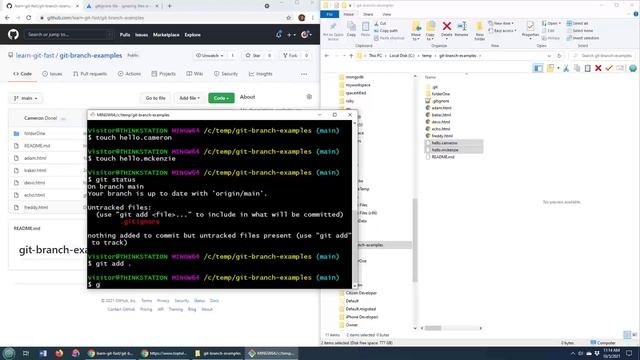This screenshot has height=360, width=640.
Task: Switch to Explorer's View ribbon tab
Action: [x=387, y=14]
